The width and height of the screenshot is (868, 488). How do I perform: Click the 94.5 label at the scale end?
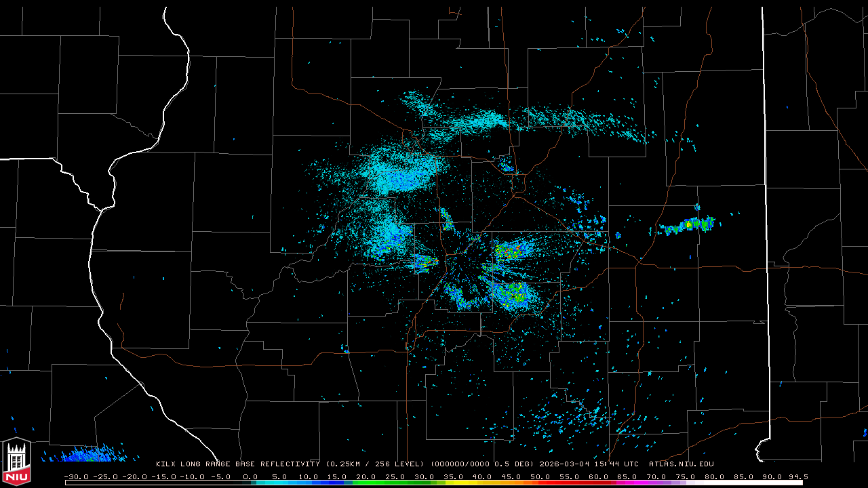pyautogui.click(x=797, y=477)
